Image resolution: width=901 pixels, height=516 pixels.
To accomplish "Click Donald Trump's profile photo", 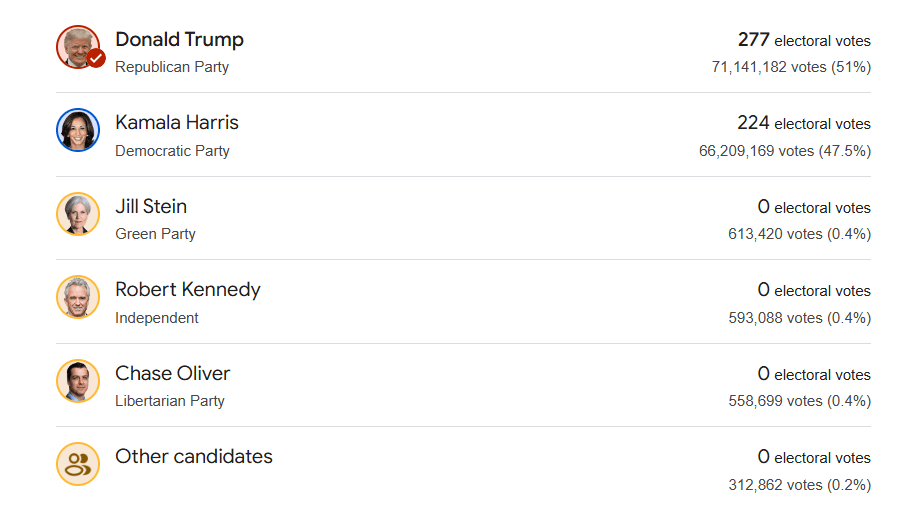I will pos(75,46).
